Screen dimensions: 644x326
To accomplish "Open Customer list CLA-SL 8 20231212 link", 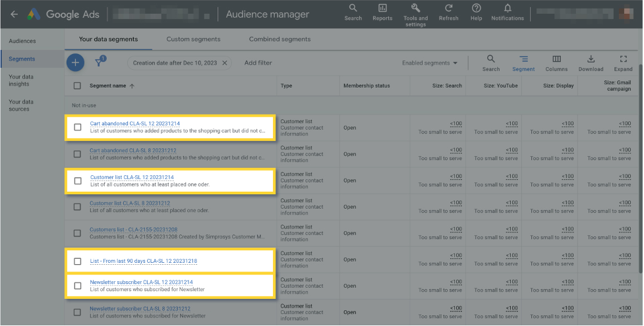I will [x=130, y=204].
